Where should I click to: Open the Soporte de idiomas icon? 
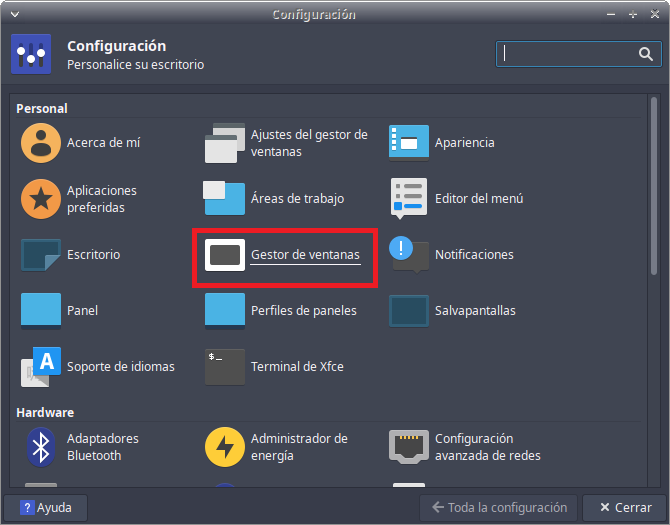pyautogui.click(x=41, y=367)
